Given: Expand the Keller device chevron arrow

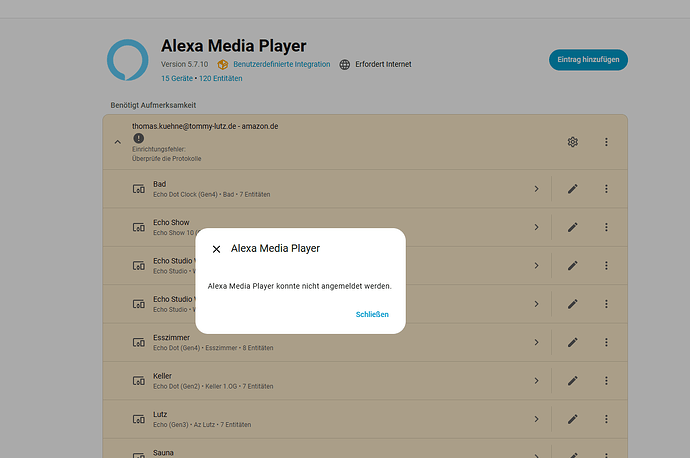Looking at the screenshot, I should [x=536, y=381].
